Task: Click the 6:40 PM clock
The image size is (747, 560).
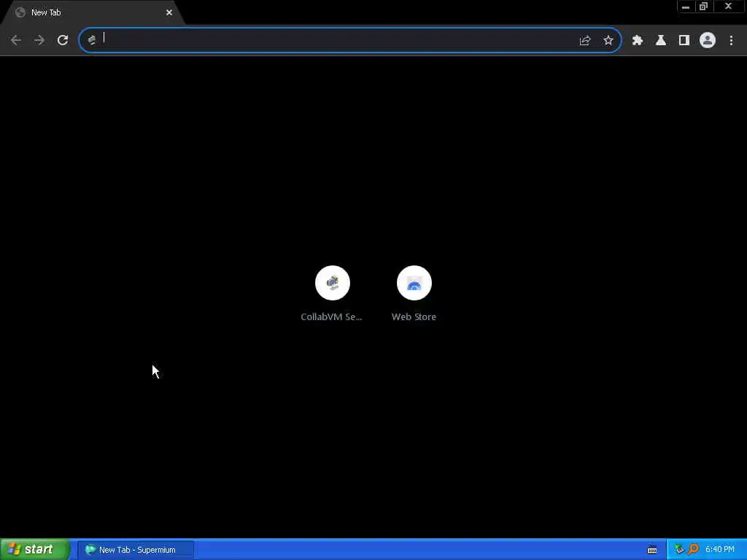Action: click(720, 550)
